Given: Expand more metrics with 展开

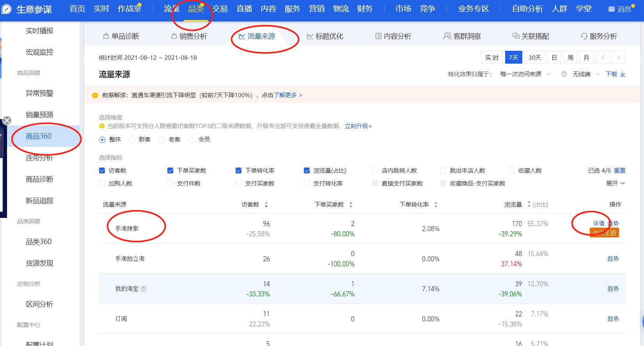Looking at the screenshot, I should 616,183.
